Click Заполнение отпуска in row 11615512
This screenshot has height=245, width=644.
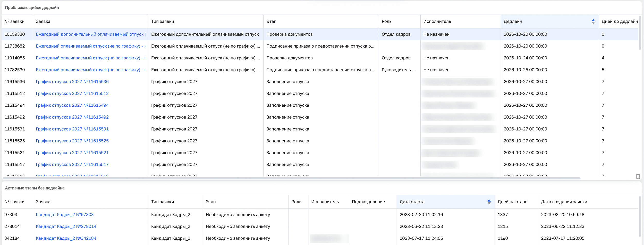click(288, 94)
